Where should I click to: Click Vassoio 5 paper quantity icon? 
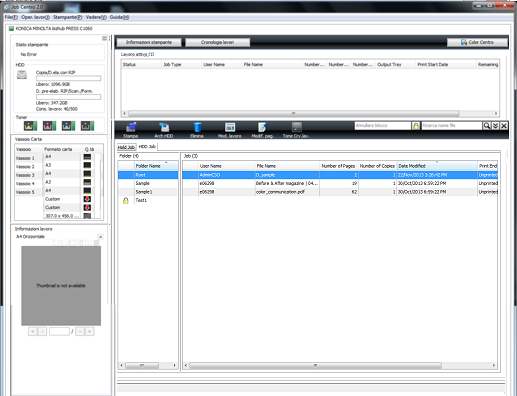click(87, 191)
